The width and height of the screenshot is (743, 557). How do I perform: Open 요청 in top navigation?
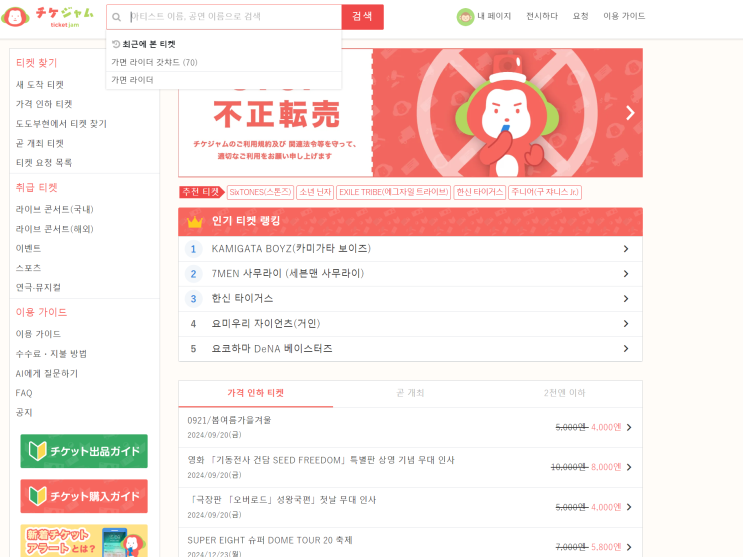tap(580, 16)
